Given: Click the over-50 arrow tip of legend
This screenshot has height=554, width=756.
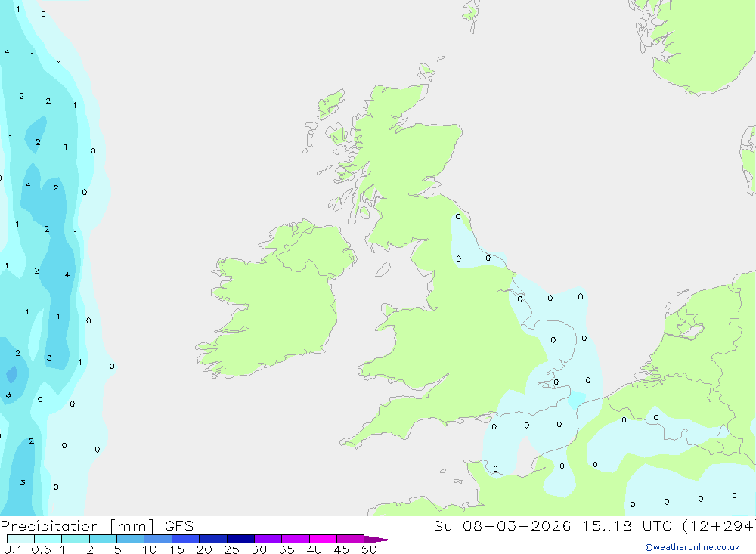Looking at the screenshot, I should coord(377,540).
